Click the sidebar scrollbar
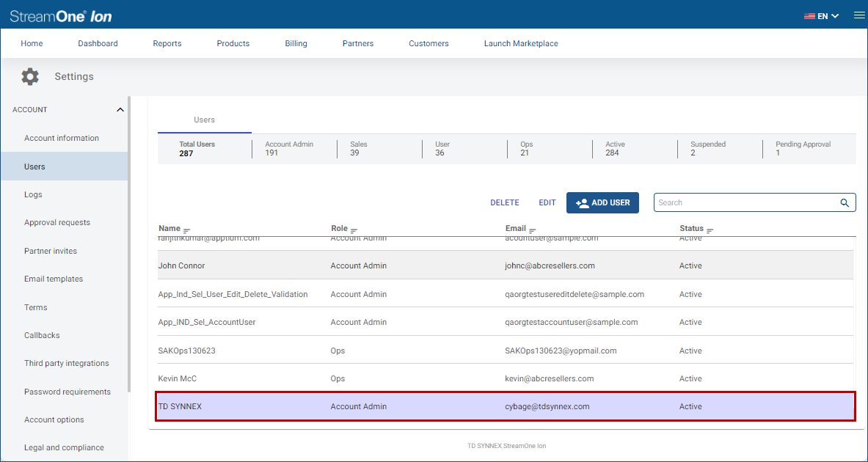This screenshot has height=462, width=868. click(x=130, y=243)
